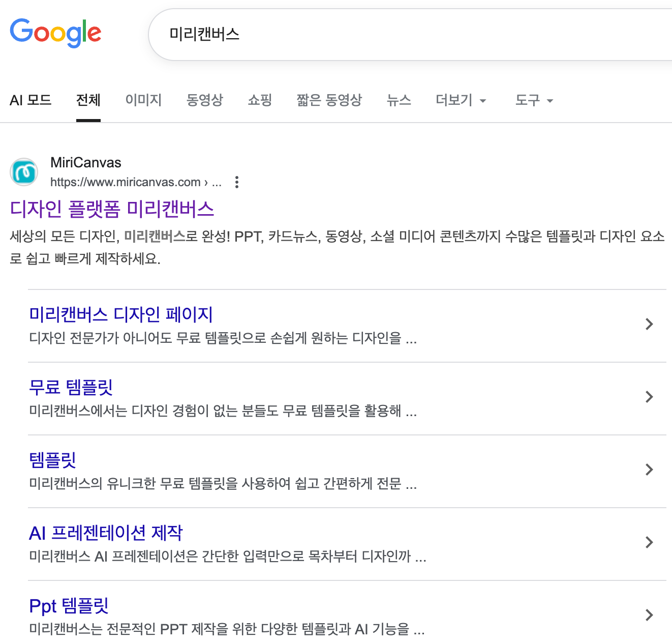Click chevron on AI 프레젠테이션 제작 row
Viewport: 672px width, 644px height.
(649, 542)
